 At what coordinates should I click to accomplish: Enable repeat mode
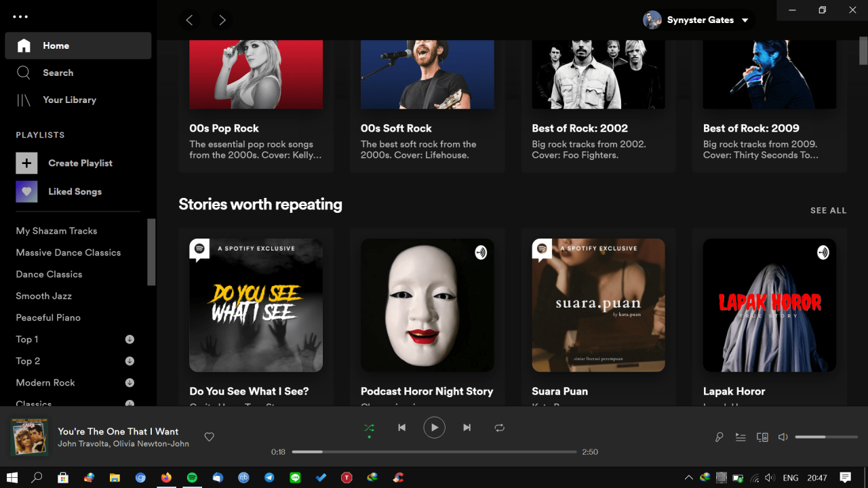click(x=500, y=428)
